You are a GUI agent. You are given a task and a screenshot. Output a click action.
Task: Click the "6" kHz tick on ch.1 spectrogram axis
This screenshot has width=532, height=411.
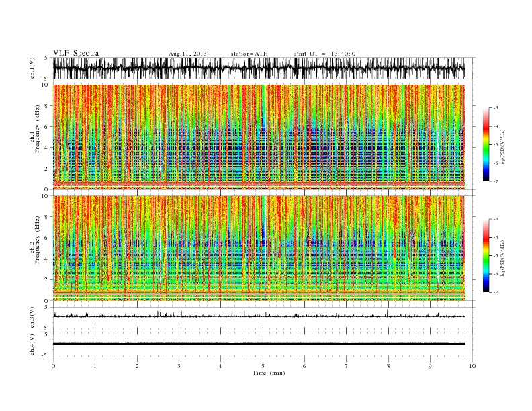coord(46,127)
